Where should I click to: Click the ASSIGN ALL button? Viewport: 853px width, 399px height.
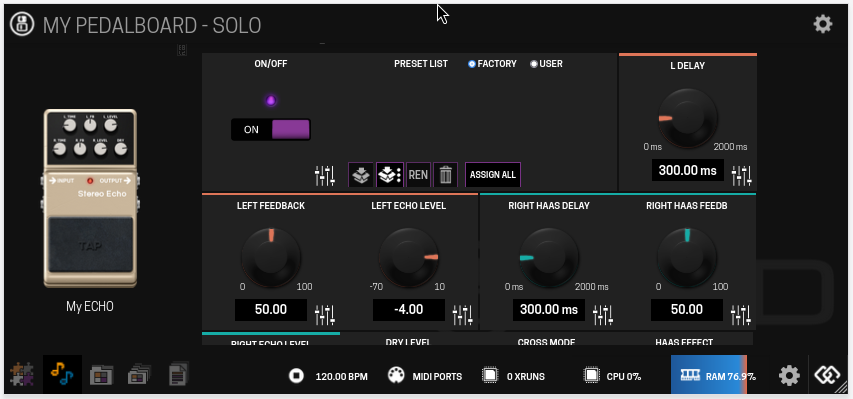[493, 175]
